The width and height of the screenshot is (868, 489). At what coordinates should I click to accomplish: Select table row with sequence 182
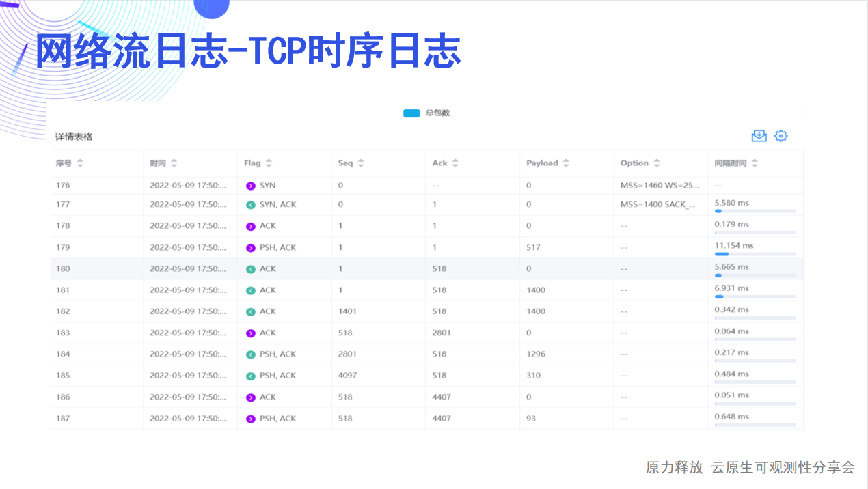point(427,311)
